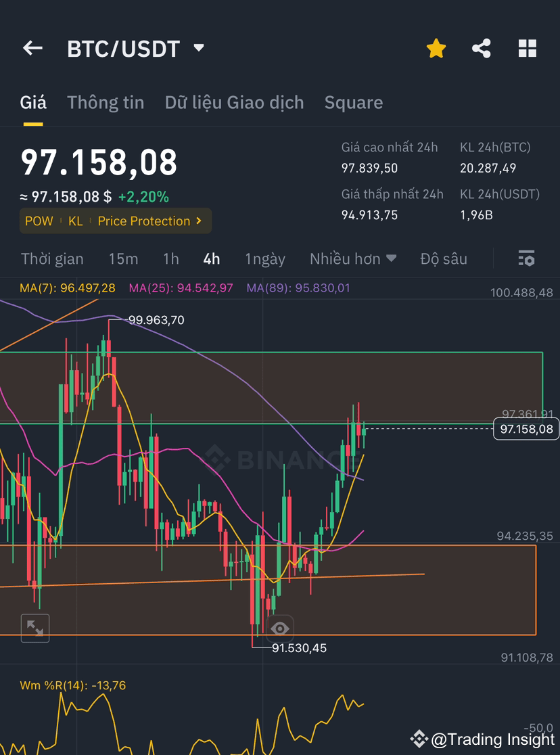560x755 pixels.
Task: Switch to the 'Thông tin' tab
Action: click(106, 102)
